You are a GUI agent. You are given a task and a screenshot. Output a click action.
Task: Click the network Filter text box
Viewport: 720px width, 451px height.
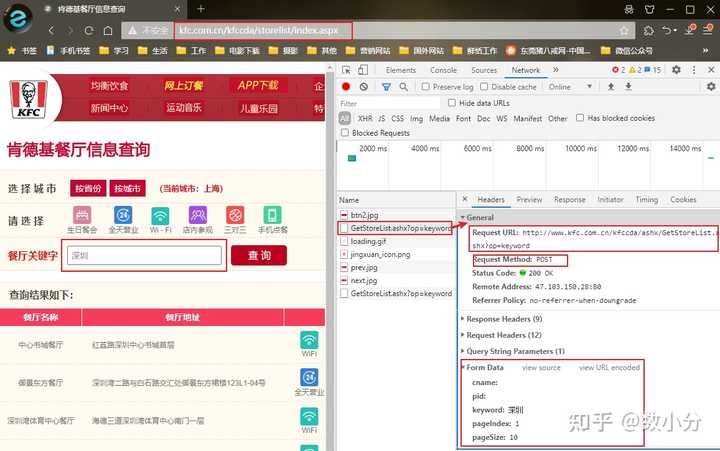389,103
